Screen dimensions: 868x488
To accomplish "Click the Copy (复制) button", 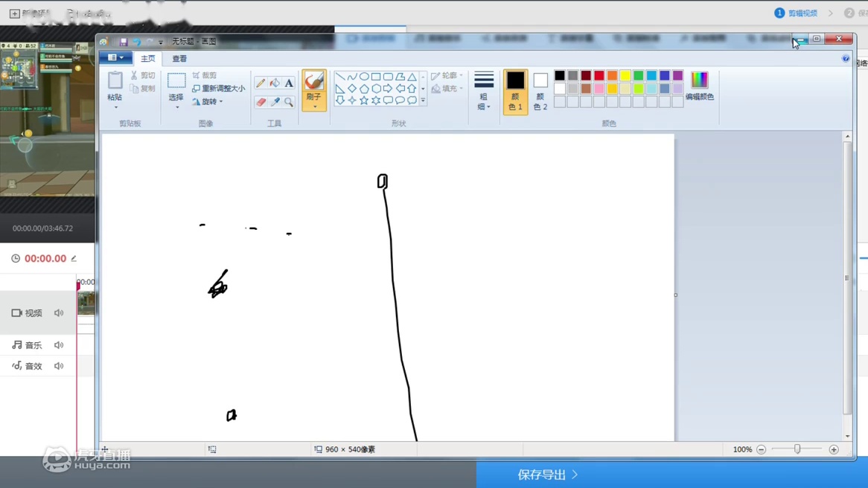I will point(143,89).
